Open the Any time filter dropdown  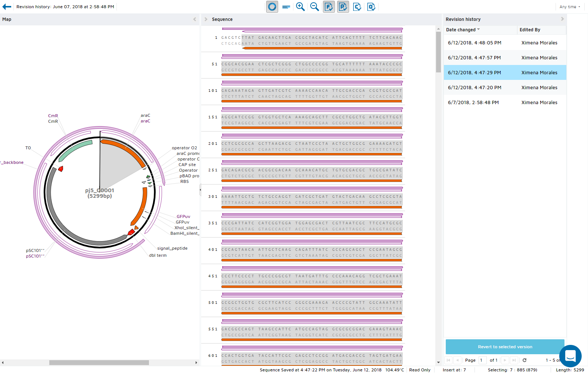pyautogui.click(x=570, y=7)
